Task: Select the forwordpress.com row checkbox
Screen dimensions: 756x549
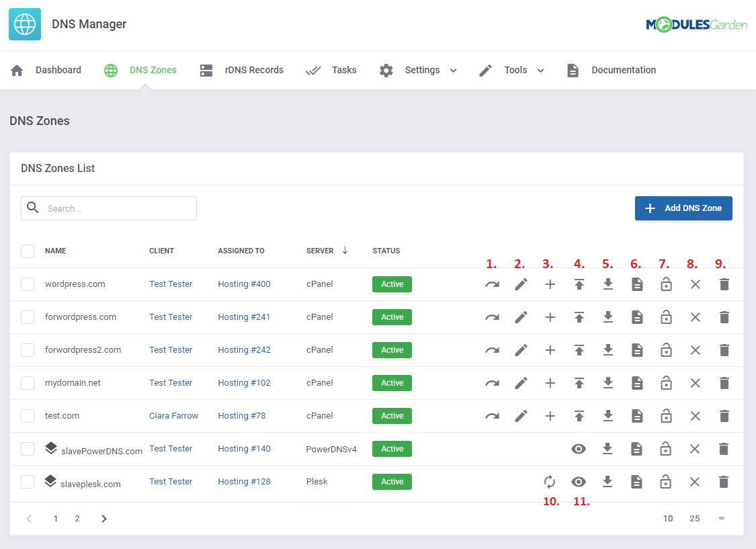Action: [28, 317]
